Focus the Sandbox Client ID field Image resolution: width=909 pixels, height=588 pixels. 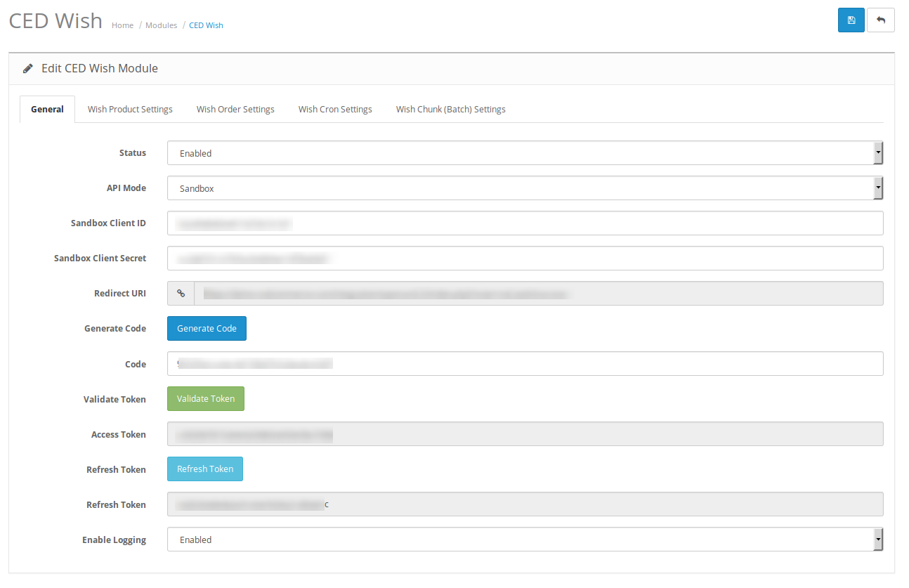[525, 223]
